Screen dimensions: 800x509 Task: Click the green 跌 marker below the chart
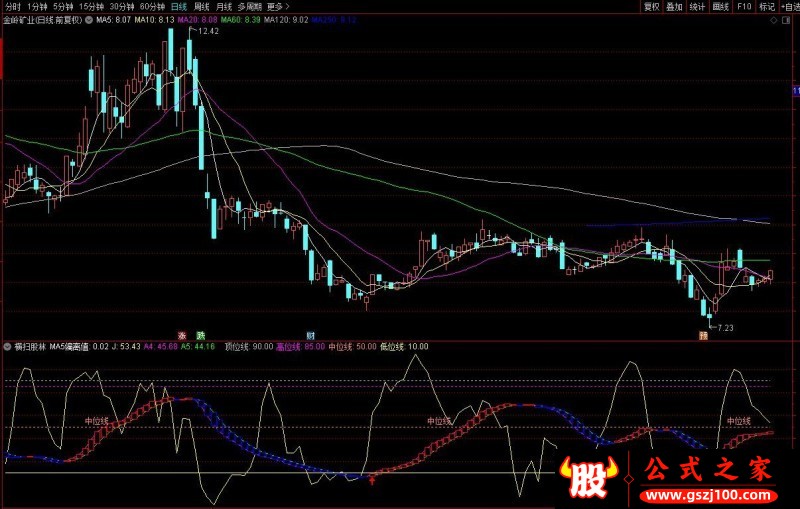pos(200,334)
